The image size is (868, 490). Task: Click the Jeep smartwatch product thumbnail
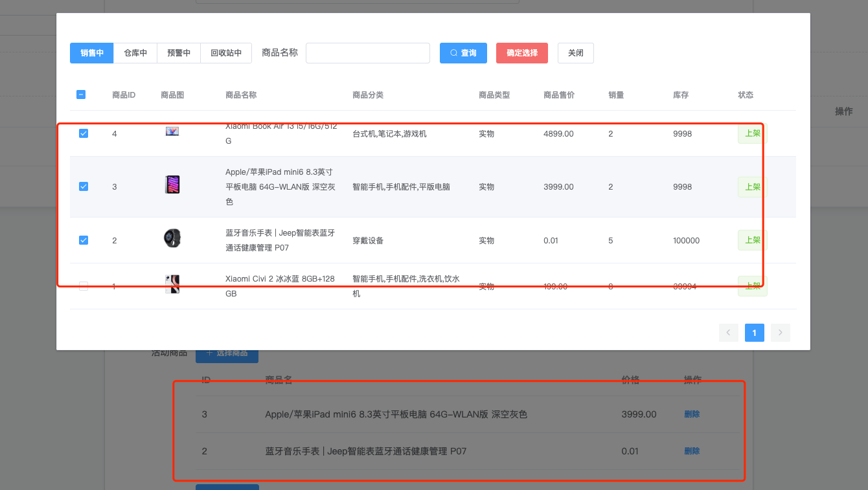pos(172,238)
